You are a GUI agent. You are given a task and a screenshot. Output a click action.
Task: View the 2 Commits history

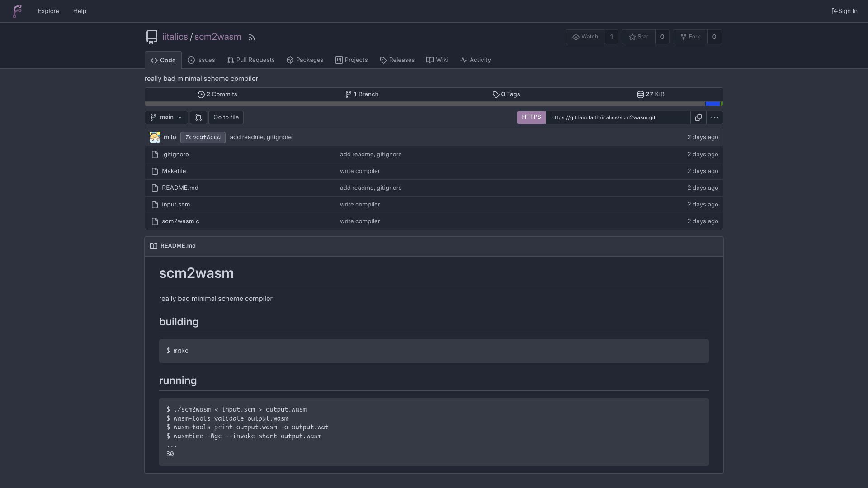point(217,94)
